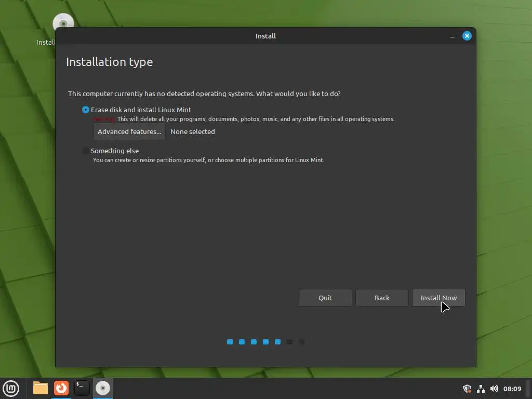The height and width of the screenshot is (399, 532).
Task: Click the 'no detected operating systems' question
Action: tap(204, 94)
